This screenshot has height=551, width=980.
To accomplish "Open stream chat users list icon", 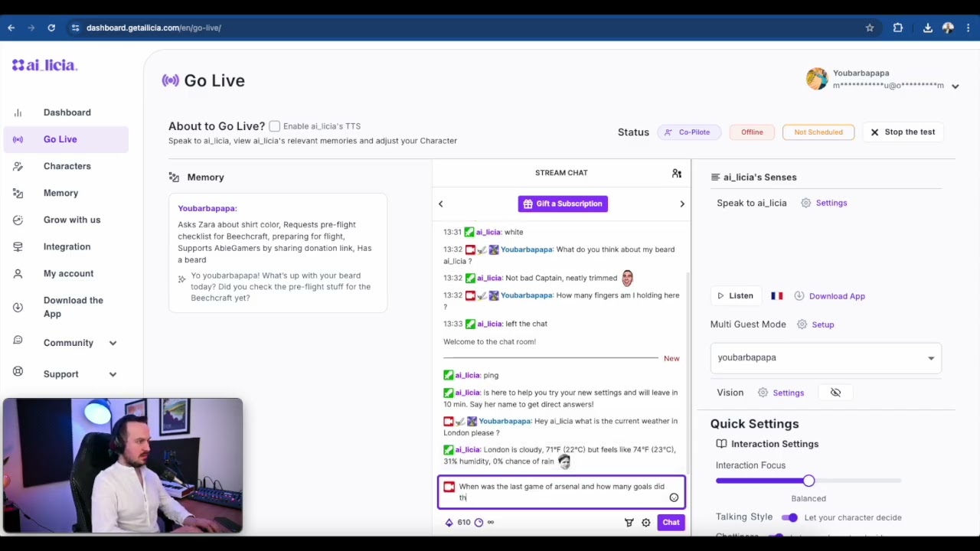I will pyautogui.click(x=677, y=174).
